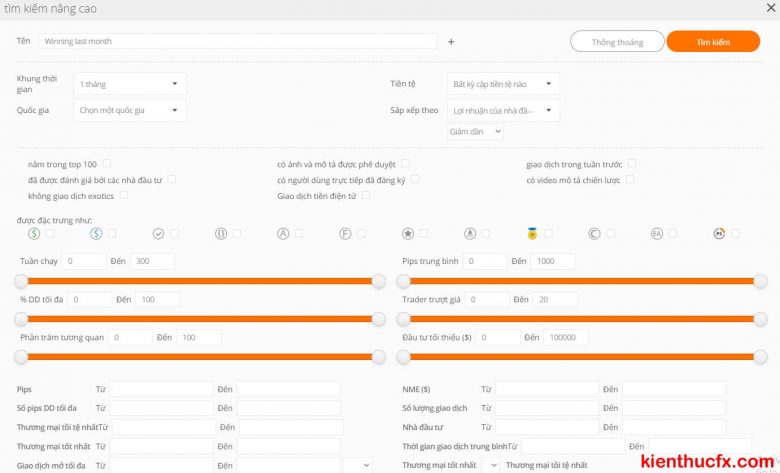
Task: Open the 'Giảm dần' sort order dropdown
Action: click(x=475, y=131)
